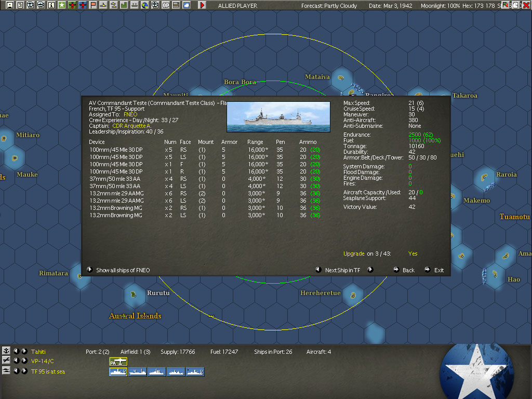Viewport: 532px width, 399px height.
Task: Click 'TF 95 is at sea' text
Action: click(x=48, y=371)
